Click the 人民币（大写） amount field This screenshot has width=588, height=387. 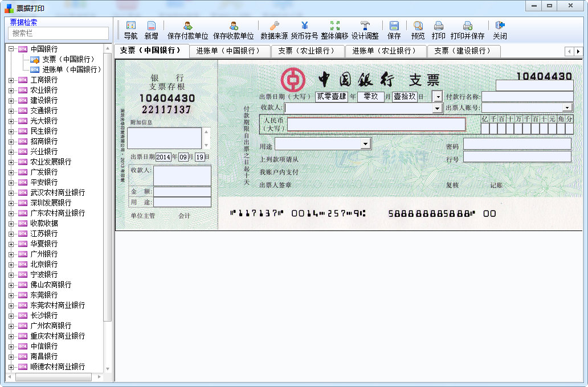(x=377, y=124)
